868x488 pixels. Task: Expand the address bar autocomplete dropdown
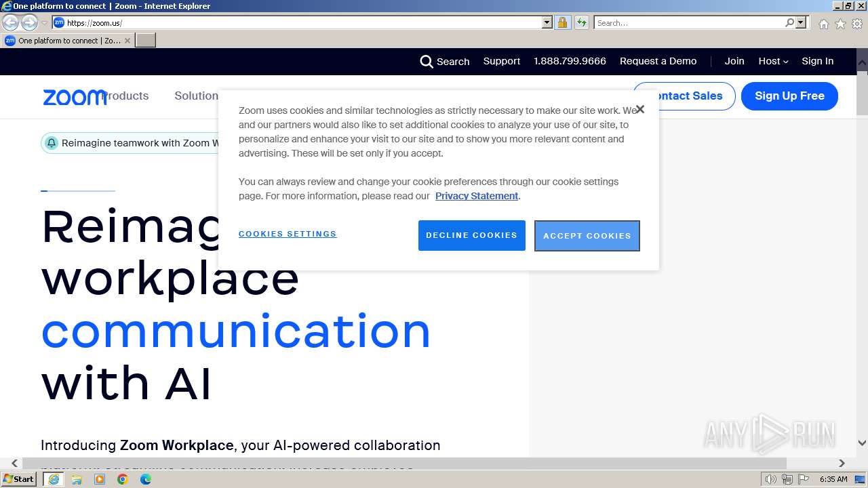coord(547,22)
